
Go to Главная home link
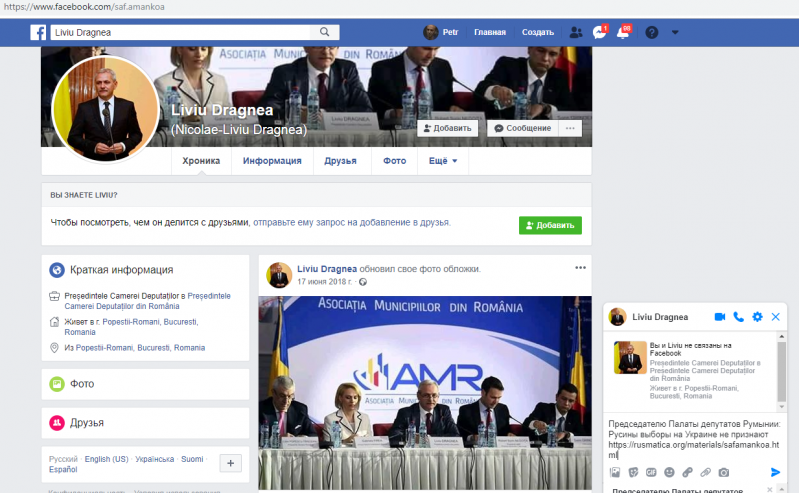point(490,32)
